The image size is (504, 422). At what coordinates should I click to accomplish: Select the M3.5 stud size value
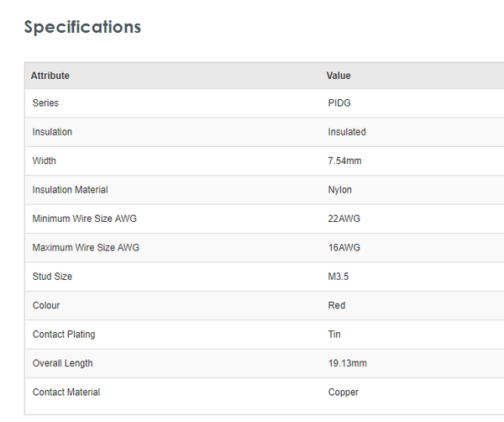(339, 277)
